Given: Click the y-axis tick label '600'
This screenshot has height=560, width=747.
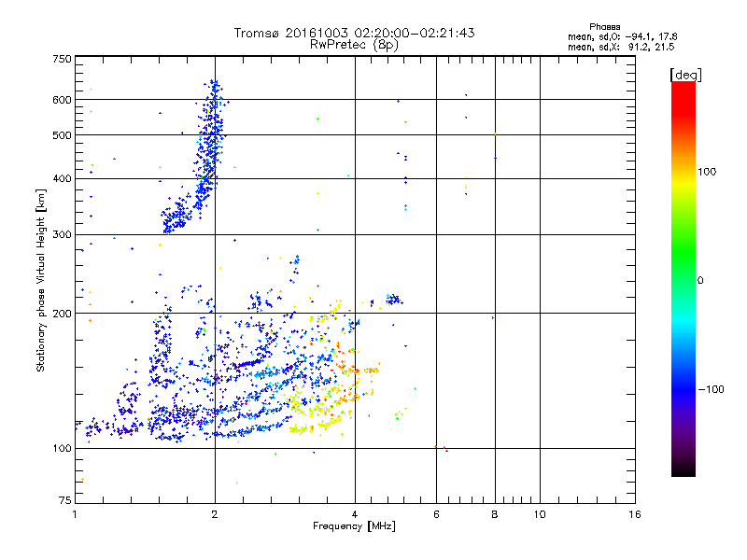Looking at the screenshot, I should [62, 100].
